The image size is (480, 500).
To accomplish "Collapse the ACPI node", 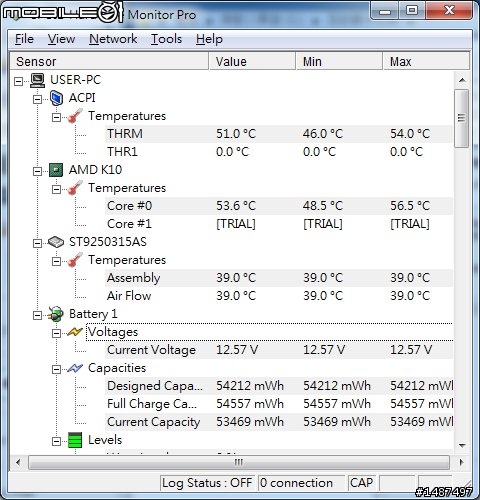I will [38, 99].
